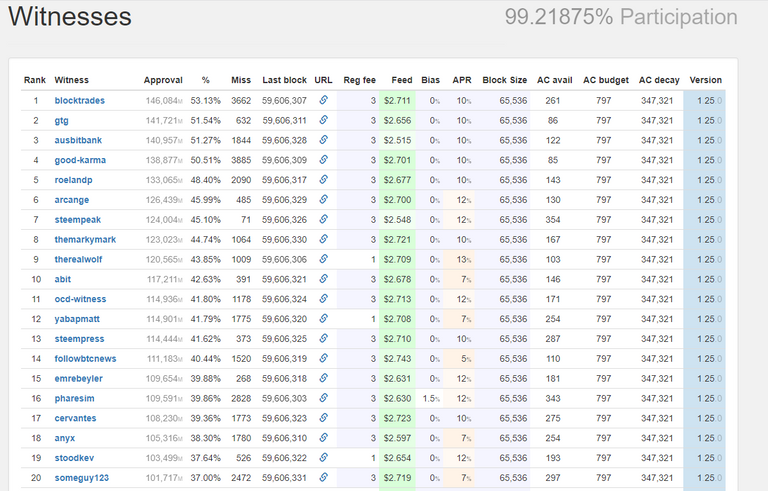Select blocktrades feed price $2.711
This screenshot has width=768, height=491.
click(397, 100)
